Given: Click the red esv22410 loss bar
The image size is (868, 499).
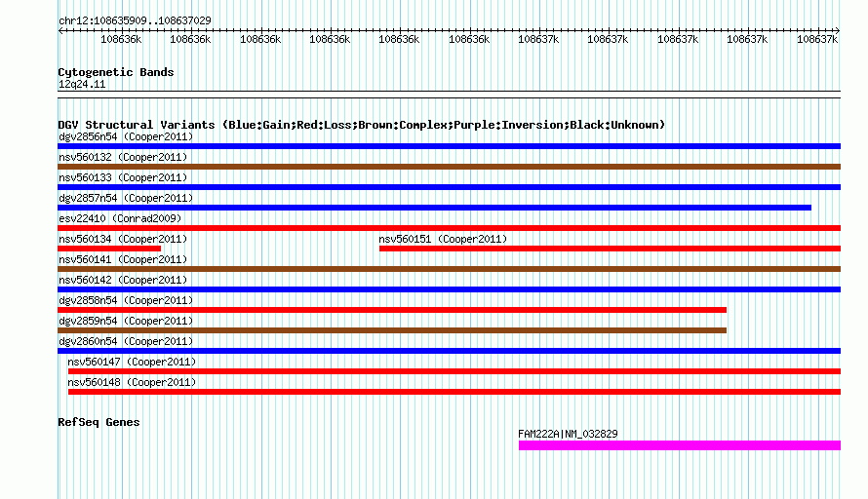Looking at the screenshot, I should click(449, 228).
